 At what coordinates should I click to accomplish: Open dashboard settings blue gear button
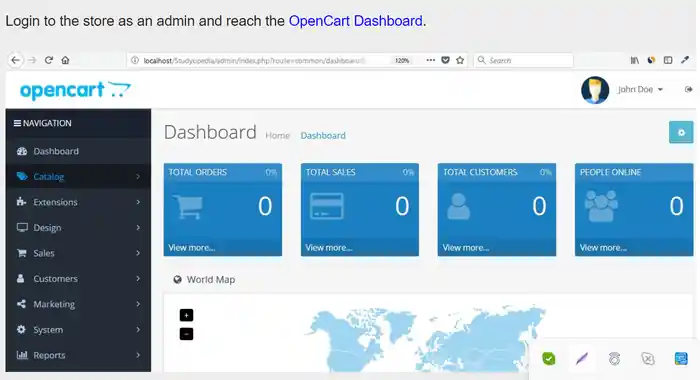[681, 132]
